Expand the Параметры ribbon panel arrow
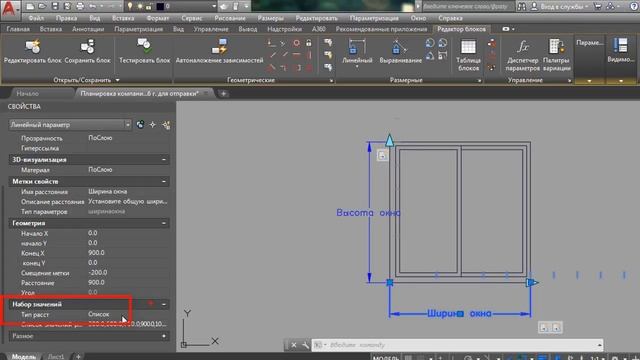 click(x=589, y=81)
